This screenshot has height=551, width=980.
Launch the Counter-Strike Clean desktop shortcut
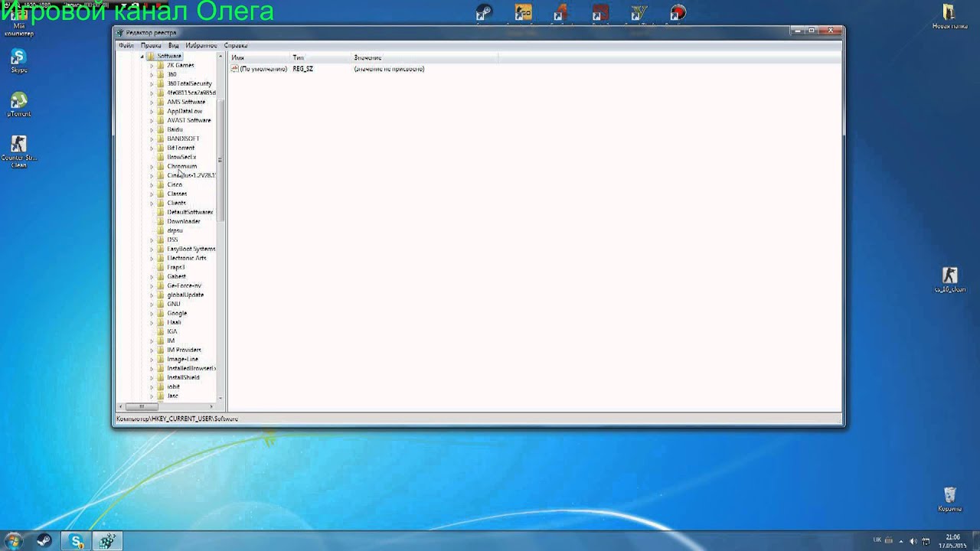pos(18,150)
